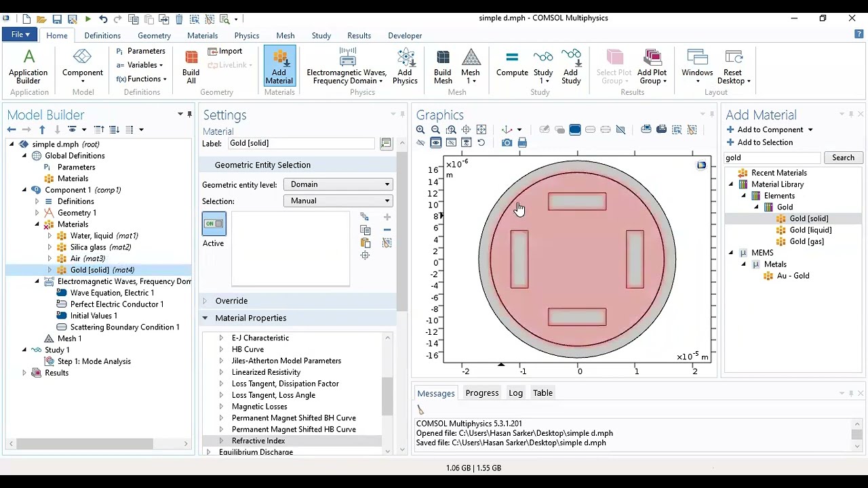Click the Open folder icon in quick access toolbar
Viewport: 868px width, 488px height.
41,19
